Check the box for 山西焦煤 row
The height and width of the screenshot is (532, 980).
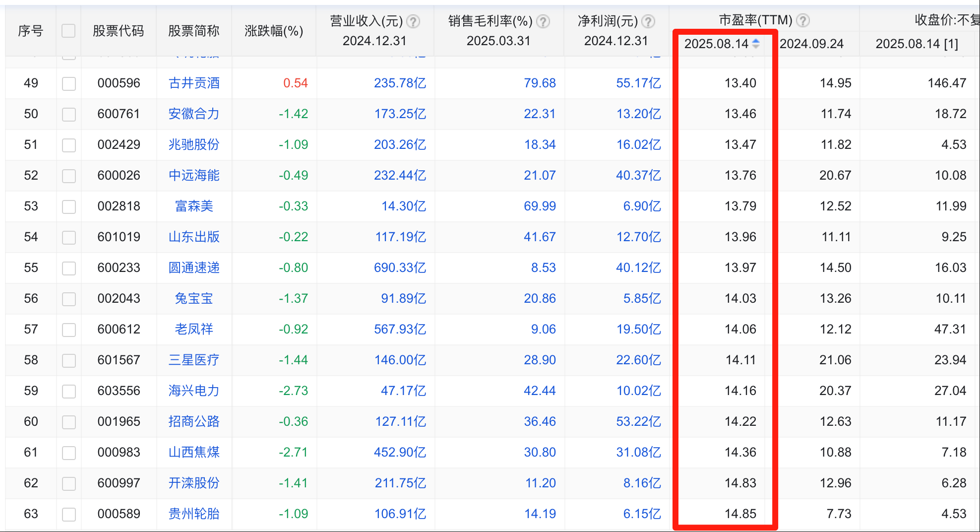(x=69, y=453)
